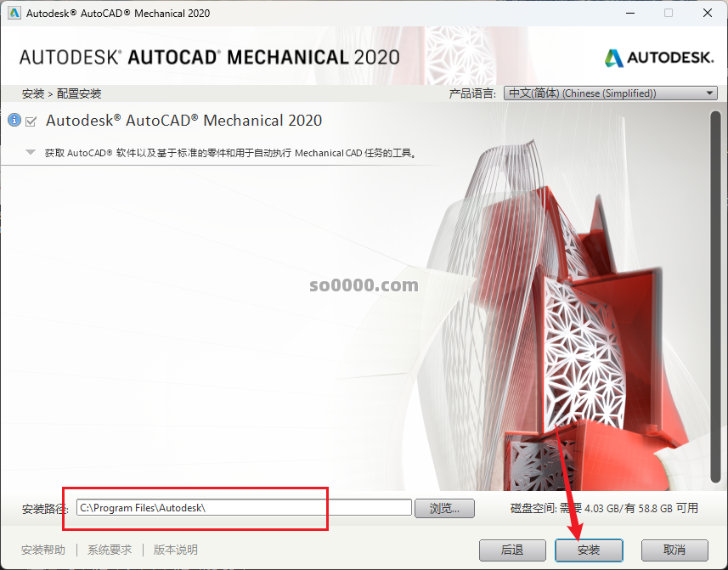Start the installation with the 安装 button

click(589, 550)
